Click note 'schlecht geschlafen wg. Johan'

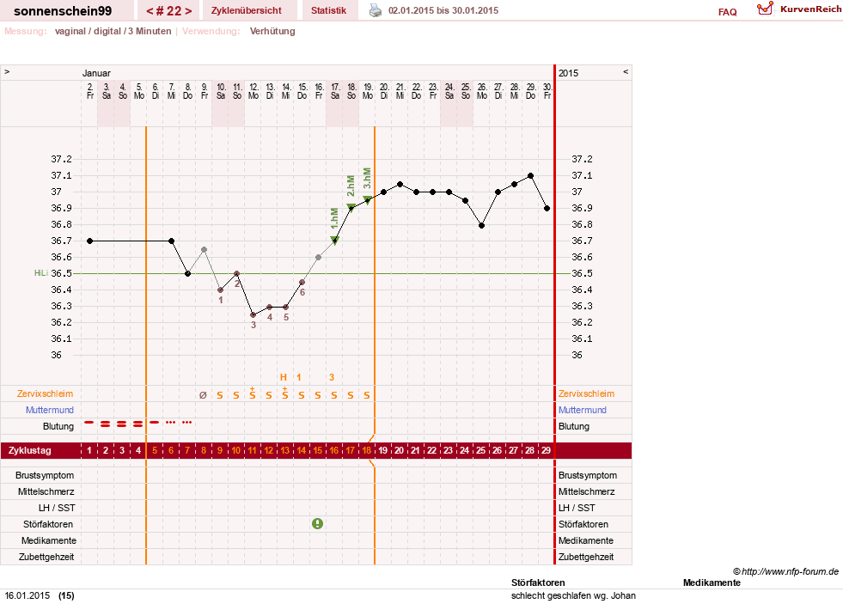coord(573,595)
